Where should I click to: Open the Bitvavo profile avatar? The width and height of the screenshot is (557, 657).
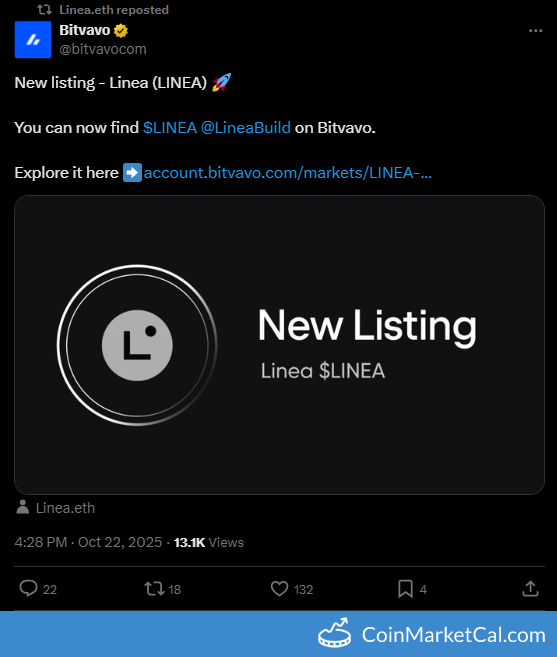click(33, 39)
